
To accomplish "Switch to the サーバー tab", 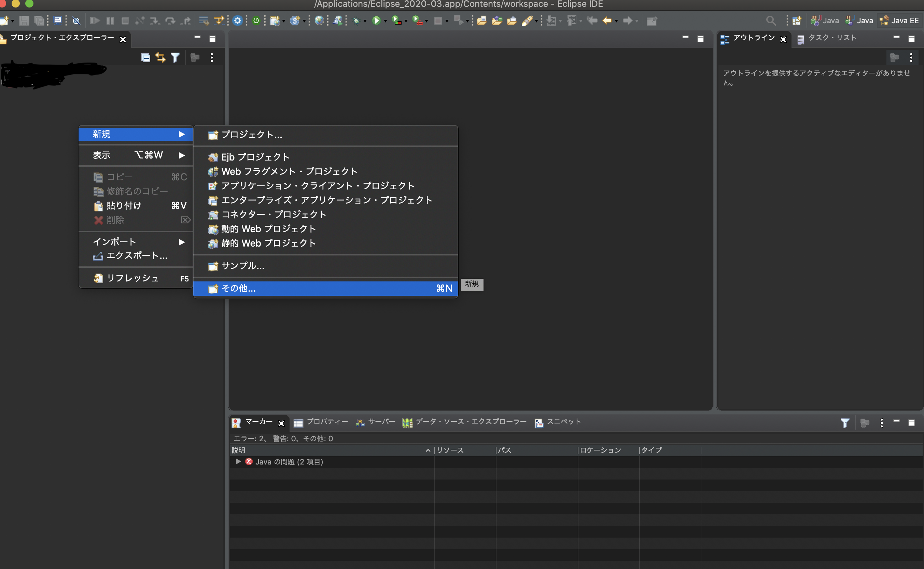I will (x=375, y=422).
